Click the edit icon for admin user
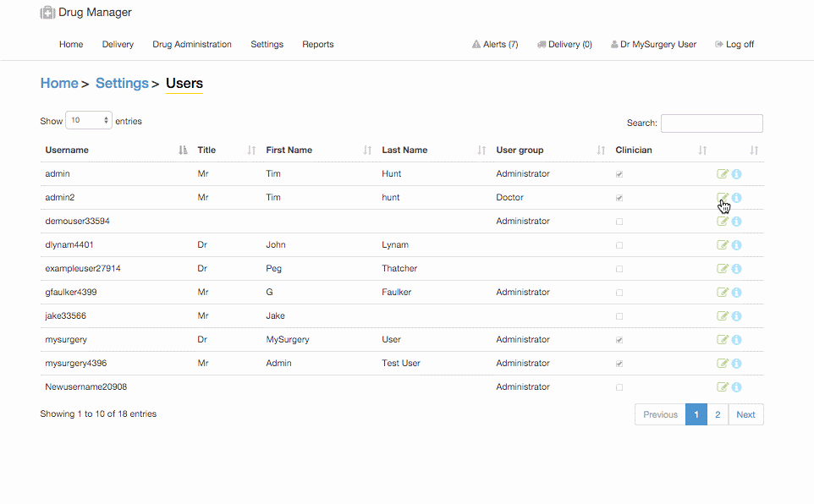 723,174
